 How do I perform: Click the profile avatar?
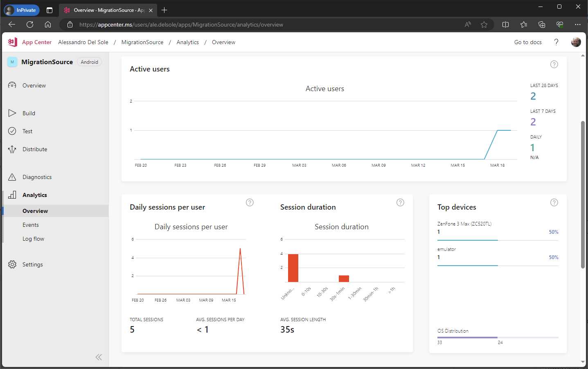(576, 42)
